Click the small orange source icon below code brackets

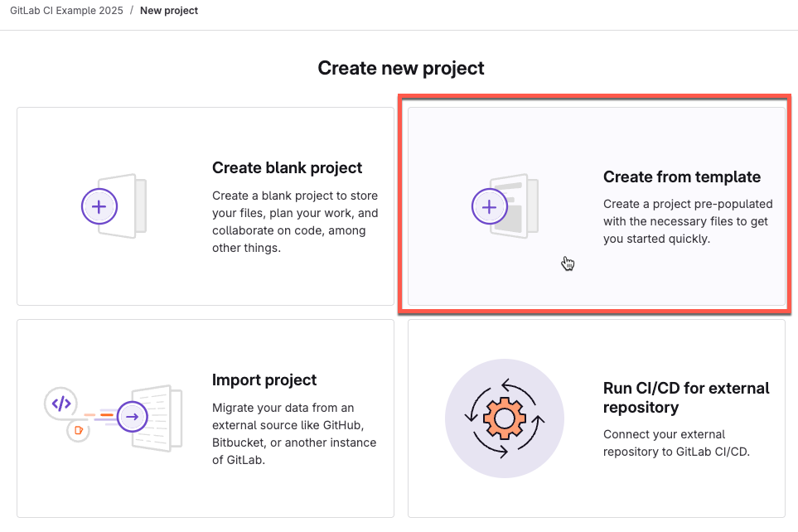tap(78, 430)
